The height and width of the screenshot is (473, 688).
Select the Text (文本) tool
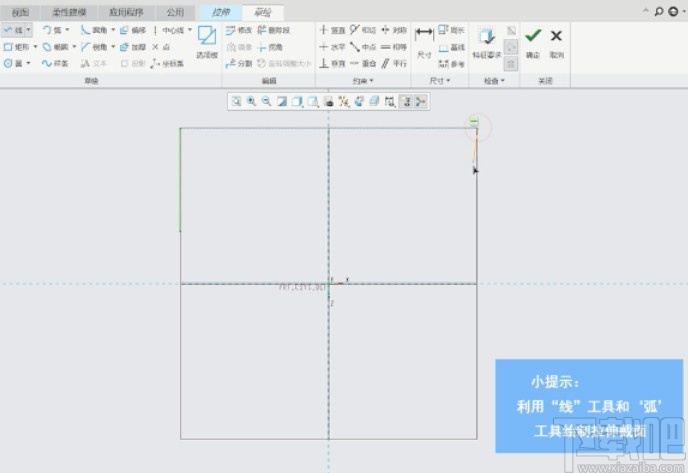93,64
